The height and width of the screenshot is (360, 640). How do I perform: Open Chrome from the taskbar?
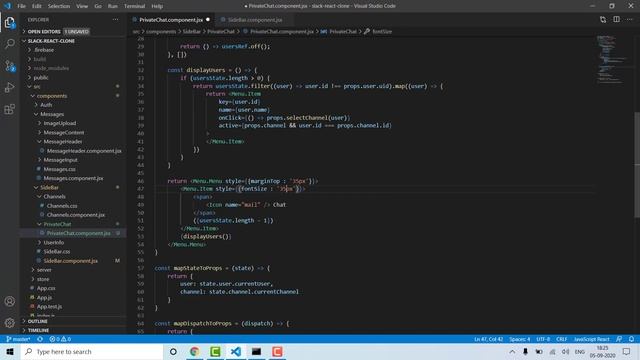coord(195,352)
